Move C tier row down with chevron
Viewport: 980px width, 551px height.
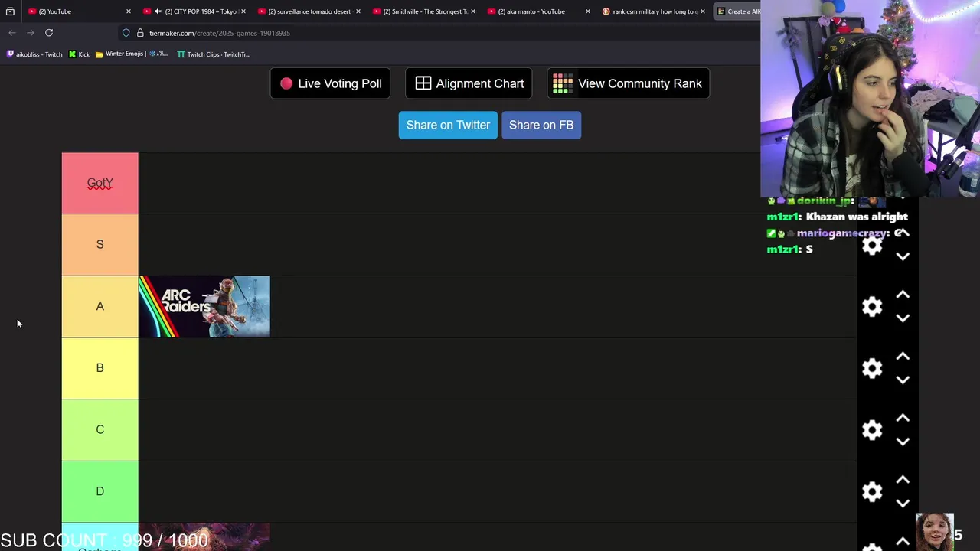(x=903, y=442)
